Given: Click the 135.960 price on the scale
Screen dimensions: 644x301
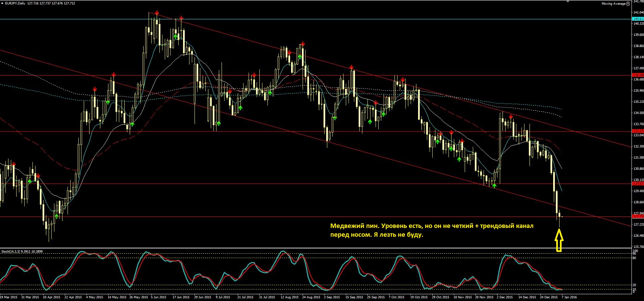Looking at the screenshot, I should [x=638, y=91].
